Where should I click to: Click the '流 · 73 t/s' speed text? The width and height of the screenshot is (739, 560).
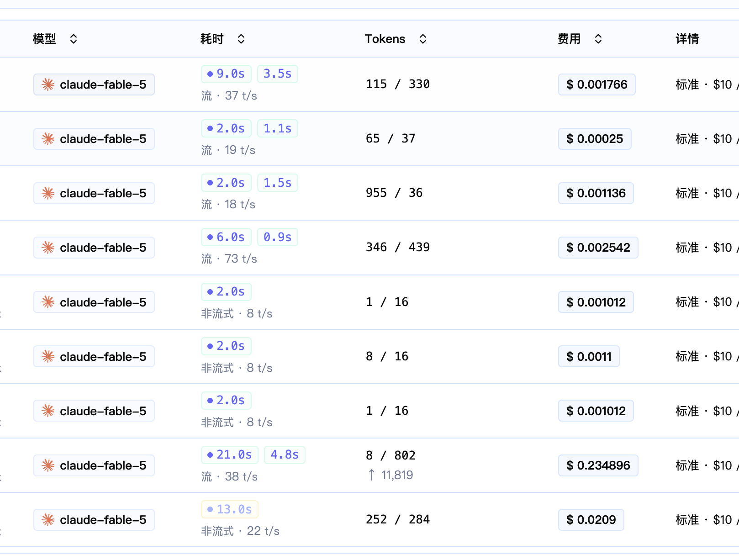click(229, 259)
